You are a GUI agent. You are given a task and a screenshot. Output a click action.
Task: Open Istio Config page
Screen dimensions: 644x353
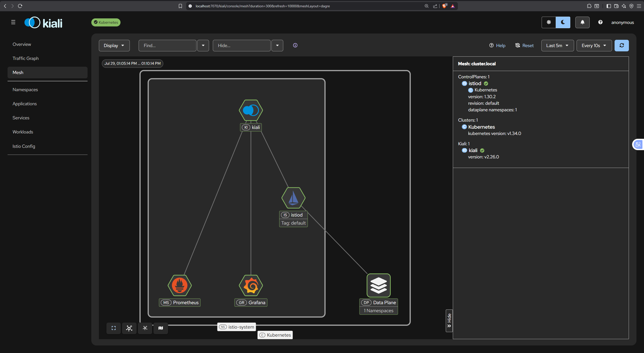point(24,146)
